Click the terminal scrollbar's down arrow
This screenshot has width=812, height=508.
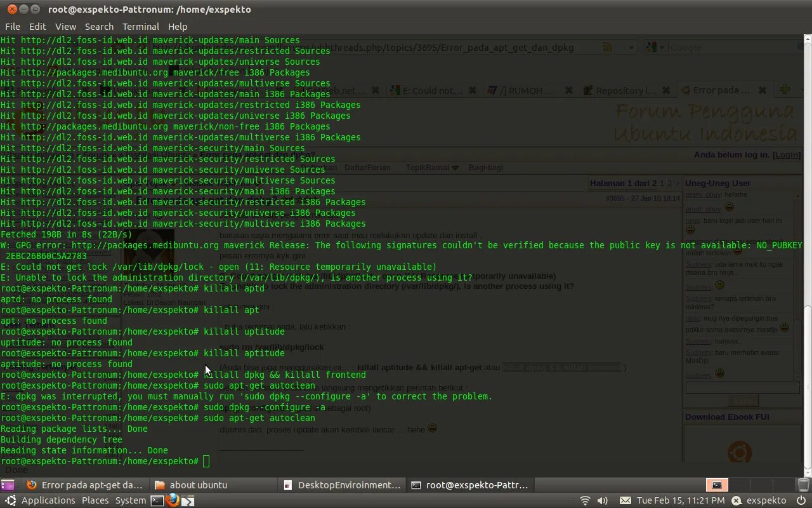coord(807,472)
